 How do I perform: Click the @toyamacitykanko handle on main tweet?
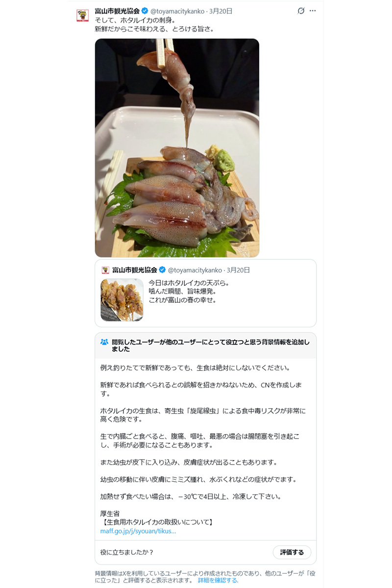pos(177,11)
